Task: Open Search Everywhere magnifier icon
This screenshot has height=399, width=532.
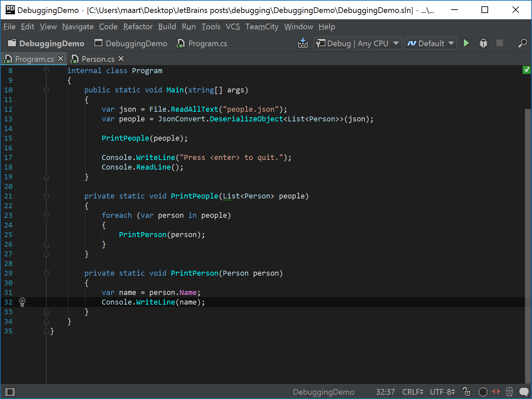Action: pyautogui.click(x=522, y=43)
